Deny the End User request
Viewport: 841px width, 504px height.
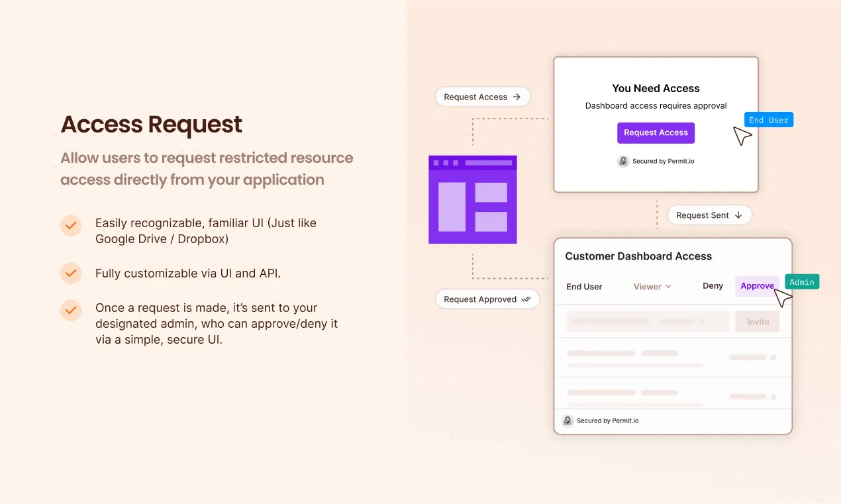pyautogui.click(x=713, y=286)
